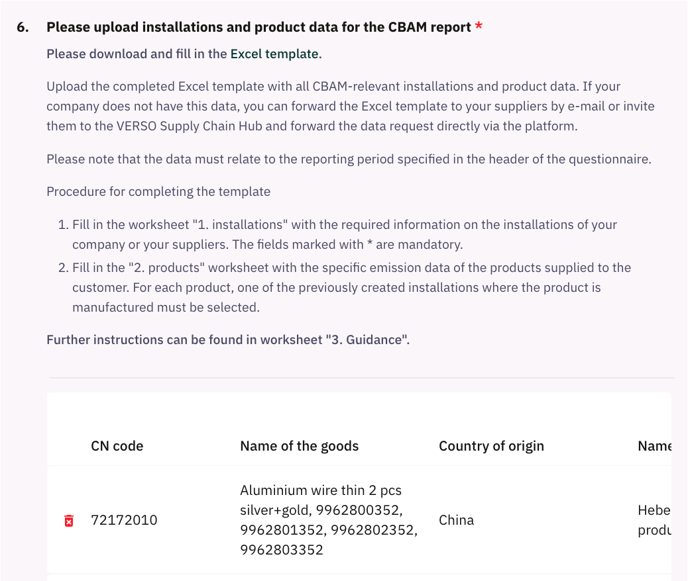The width and height of the screenshot is (688, 581).
Task: Select the China country cell
Action: point(456,520)
